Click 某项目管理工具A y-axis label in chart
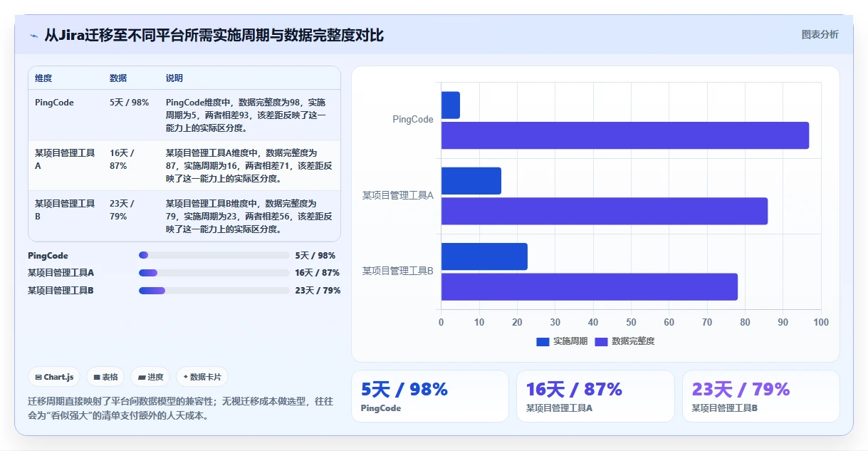The image size is (868, 451). coord(398,195)
